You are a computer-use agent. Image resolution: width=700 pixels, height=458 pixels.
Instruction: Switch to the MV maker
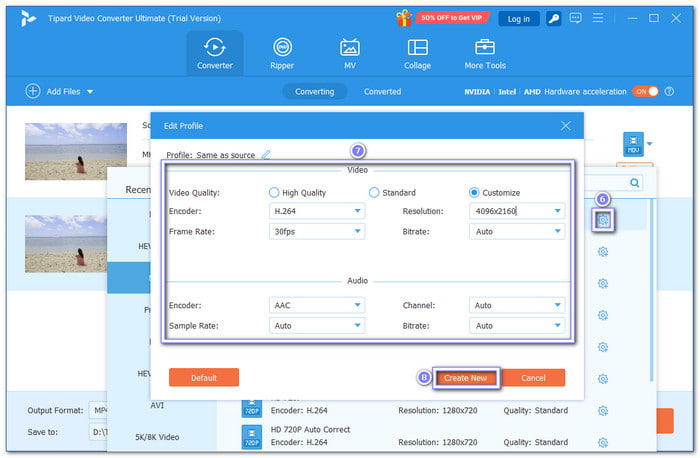pos(350,53)
